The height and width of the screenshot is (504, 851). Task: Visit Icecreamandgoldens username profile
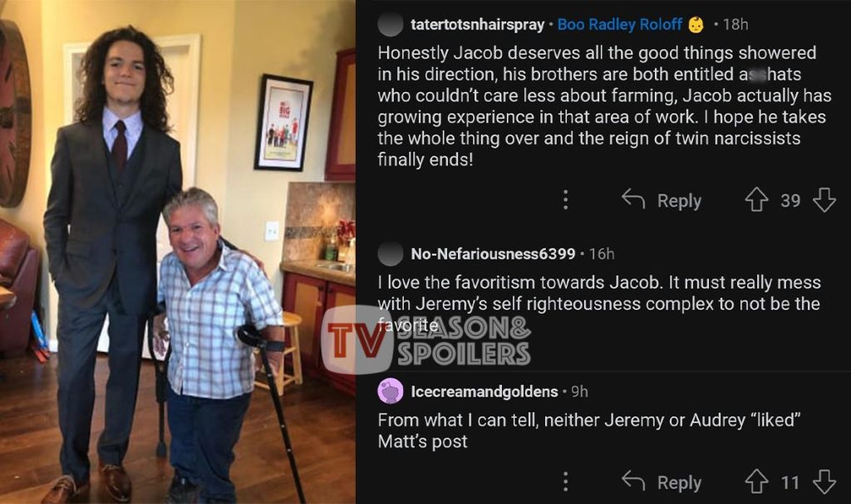(485, 392)
